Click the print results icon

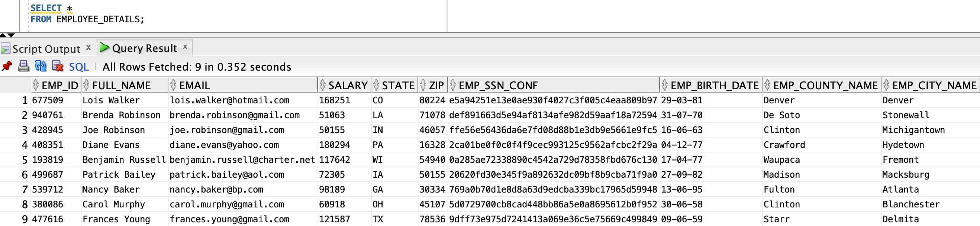pyautogui.click(x=23, y=67)
